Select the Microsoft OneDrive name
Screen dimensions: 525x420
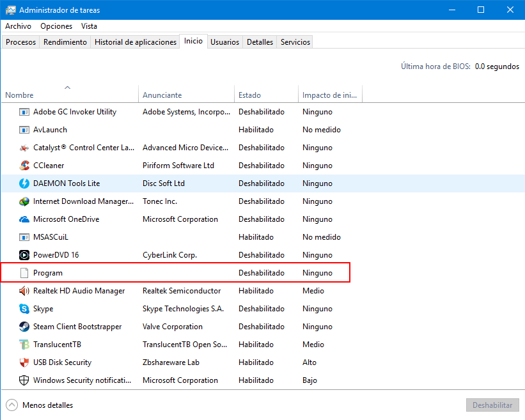click(66, 219)
